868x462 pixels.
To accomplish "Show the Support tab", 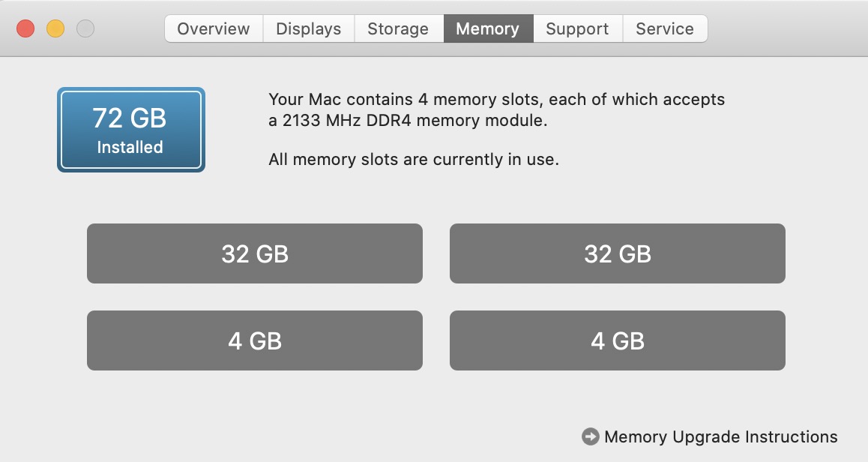I will [x=577, y=29].
